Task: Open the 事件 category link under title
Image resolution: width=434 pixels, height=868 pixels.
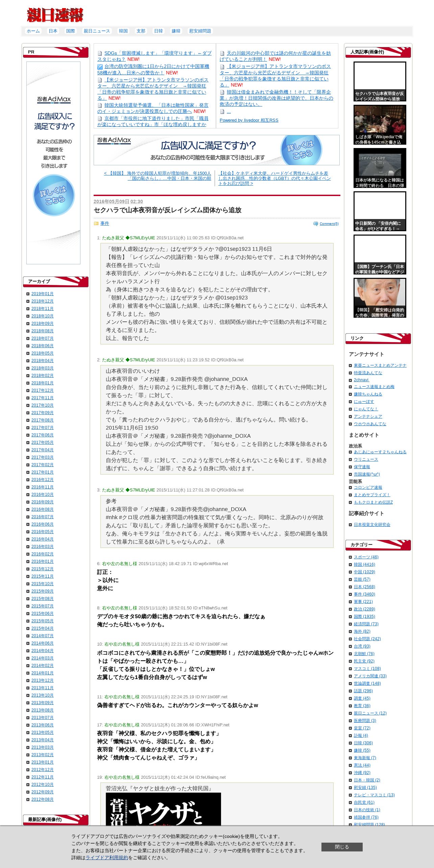Action: tap(105, 223)
